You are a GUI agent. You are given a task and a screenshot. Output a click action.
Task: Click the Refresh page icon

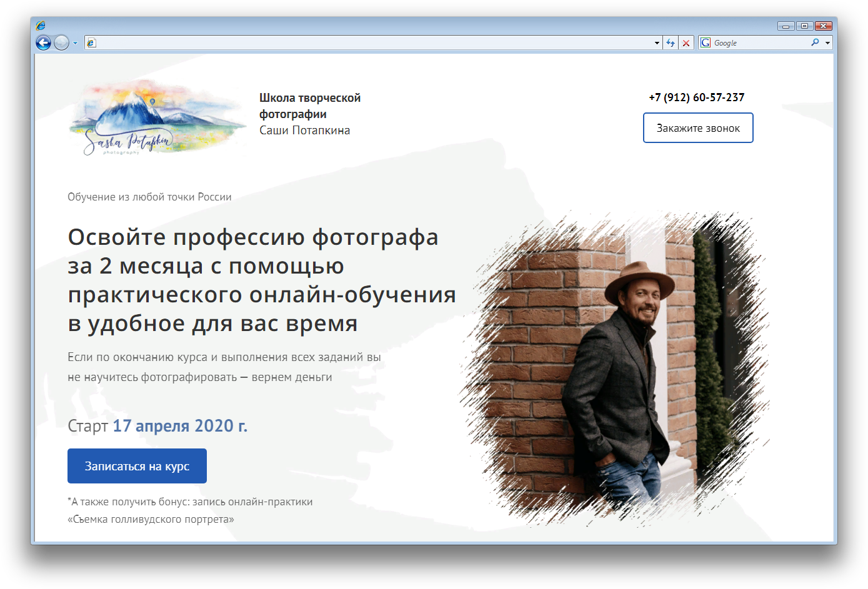(670, 42)
